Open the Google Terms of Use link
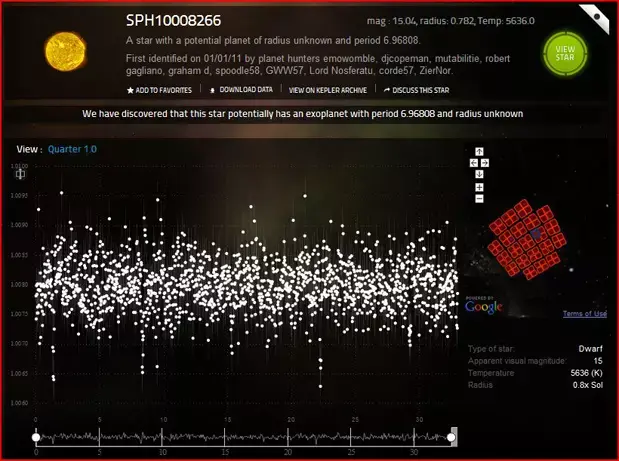Image resolution: width=619 pixels, height=461 pixels. (x=585, y=314)
